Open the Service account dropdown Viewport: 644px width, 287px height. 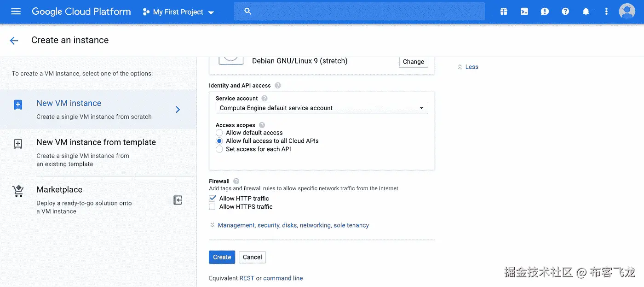click(x=322, y=108)
